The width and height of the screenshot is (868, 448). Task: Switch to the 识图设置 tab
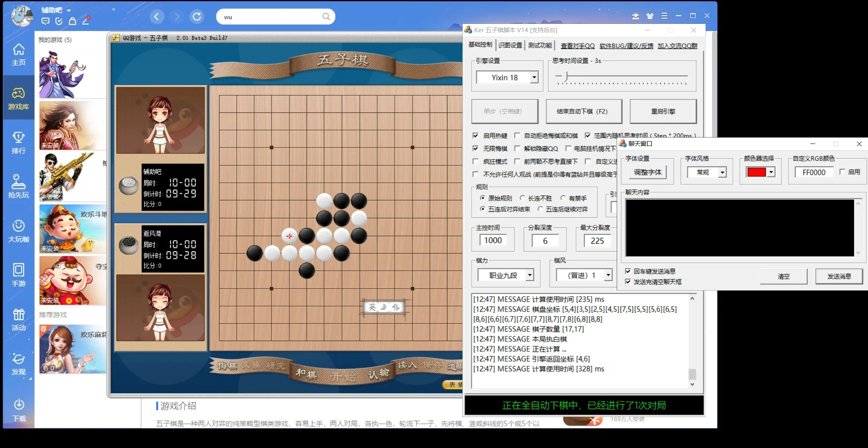click(x=510, y=45)
